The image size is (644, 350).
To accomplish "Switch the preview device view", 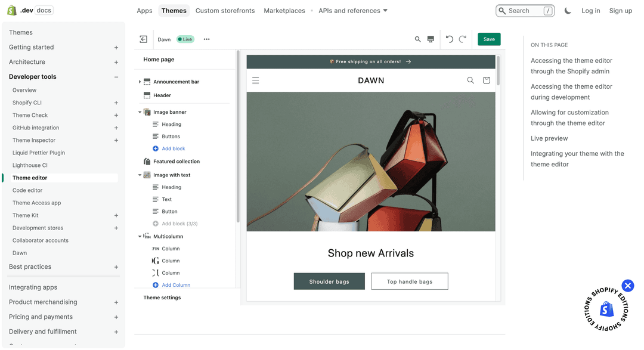I will pyautogui.click(x=431, y=39).
